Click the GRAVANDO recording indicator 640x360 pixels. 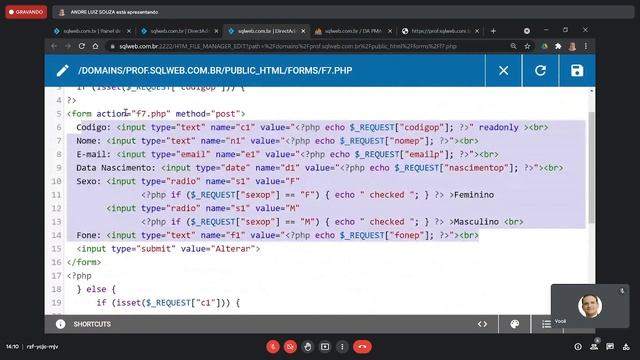click(x=26, y=12)
